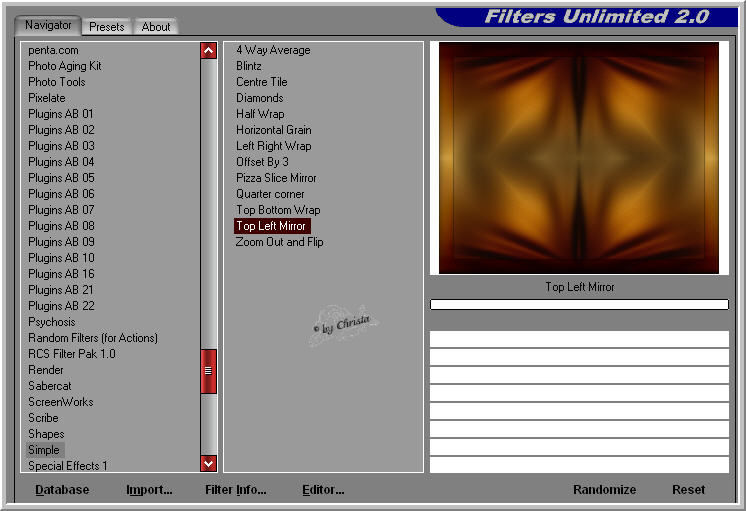Viewport: 746px width, 511px height.
Task: Select Plugins AB 09
Action: pos(61,242)
